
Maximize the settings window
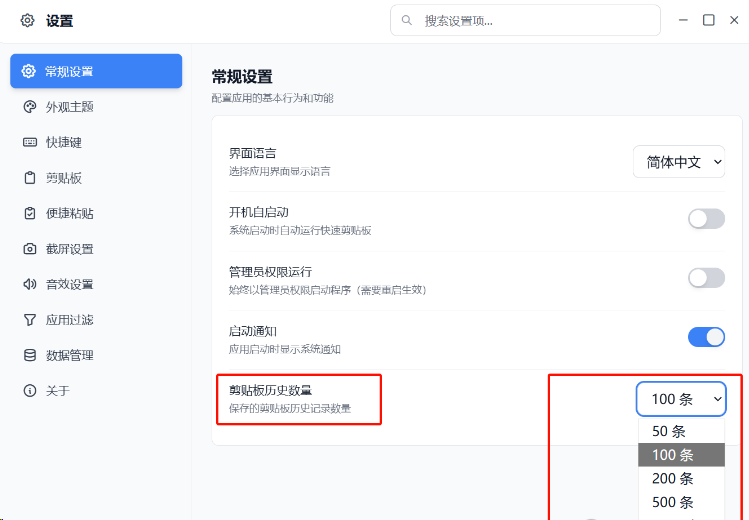708,20
